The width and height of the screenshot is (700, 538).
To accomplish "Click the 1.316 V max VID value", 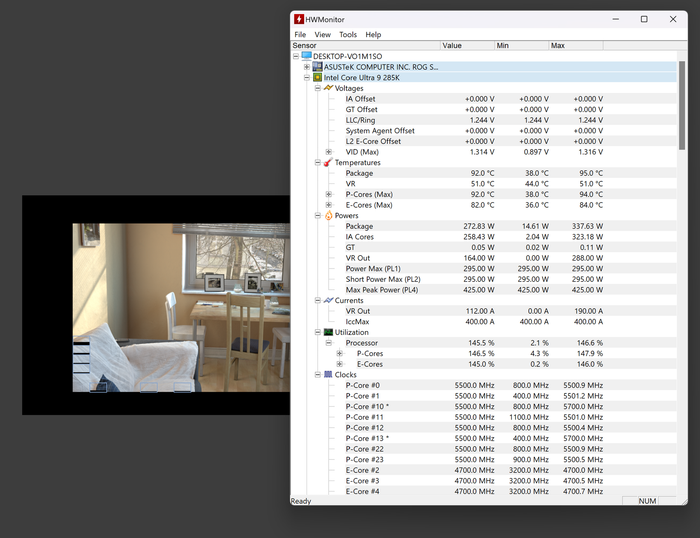I will coord(590,152).
